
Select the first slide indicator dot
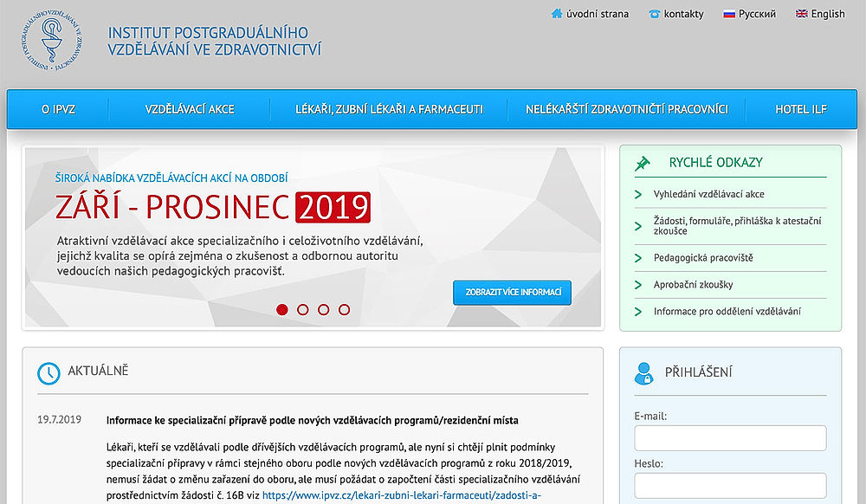[282, 310]
